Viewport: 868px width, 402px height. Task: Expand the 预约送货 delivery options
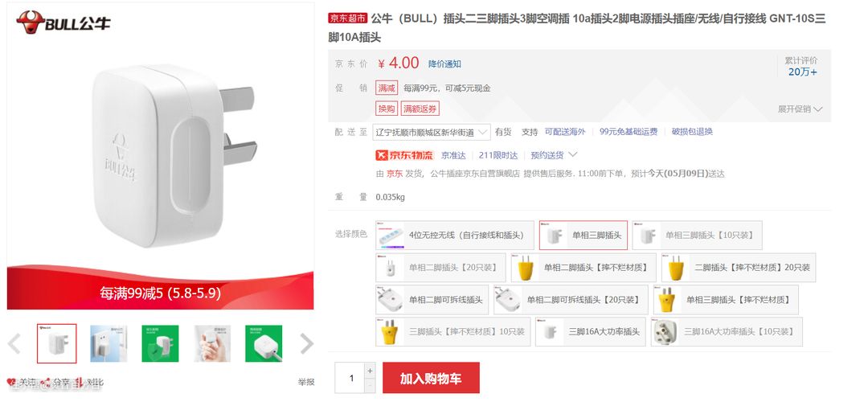pos(554,155)
